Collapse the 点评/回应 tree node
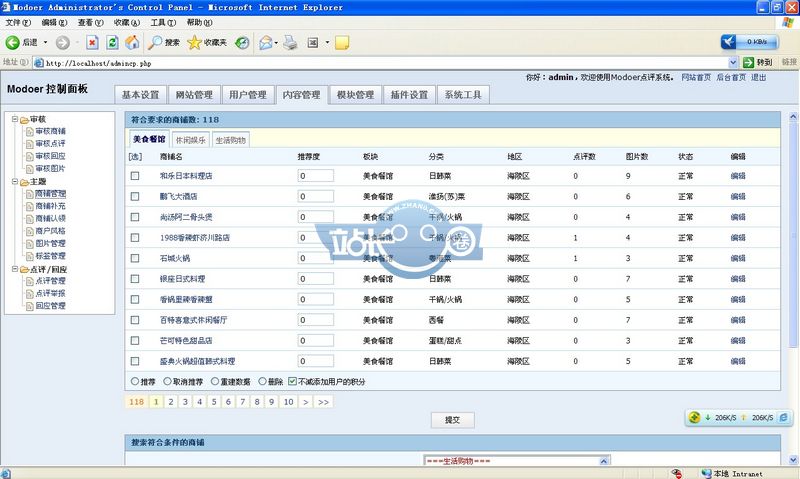 pos(15,269)
